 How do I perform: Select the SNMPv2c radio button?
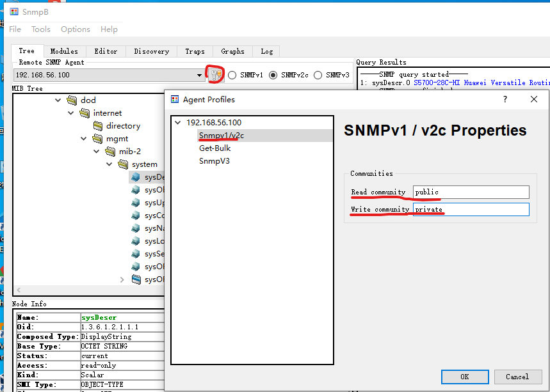point(275,74)
